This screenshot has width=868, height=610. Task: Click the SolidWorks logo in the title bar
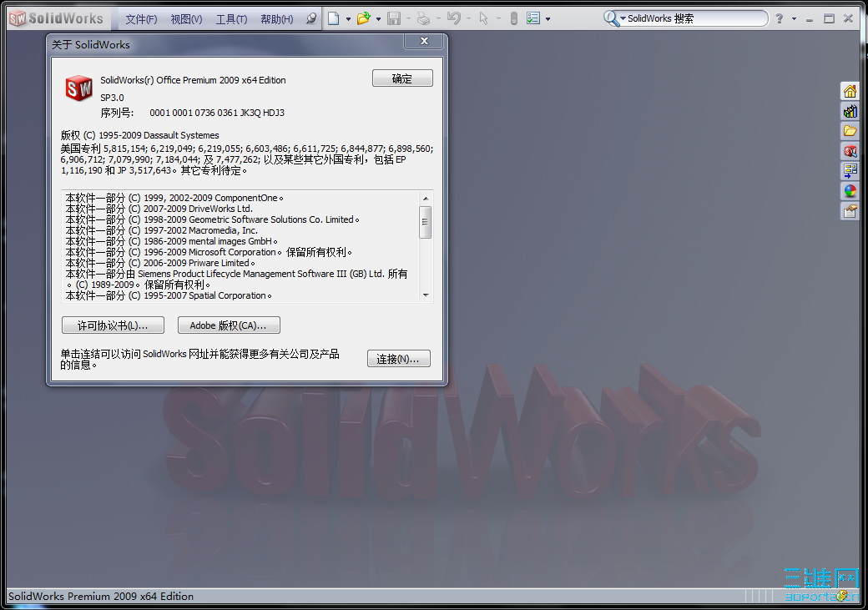coord(55,18)
